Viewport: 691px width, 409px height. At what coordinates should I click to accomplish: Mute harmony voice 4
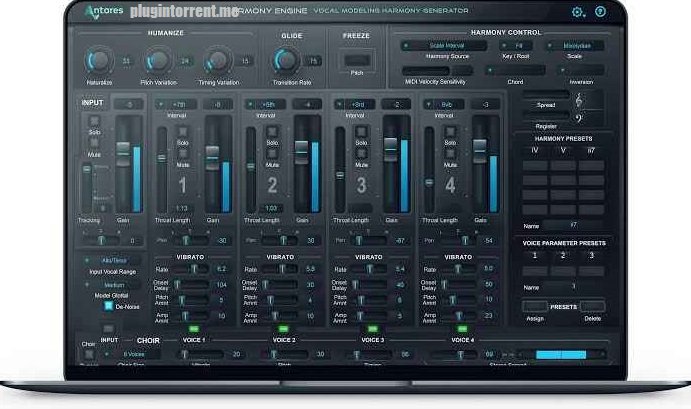pyautogui.click(x=450, y=153)
